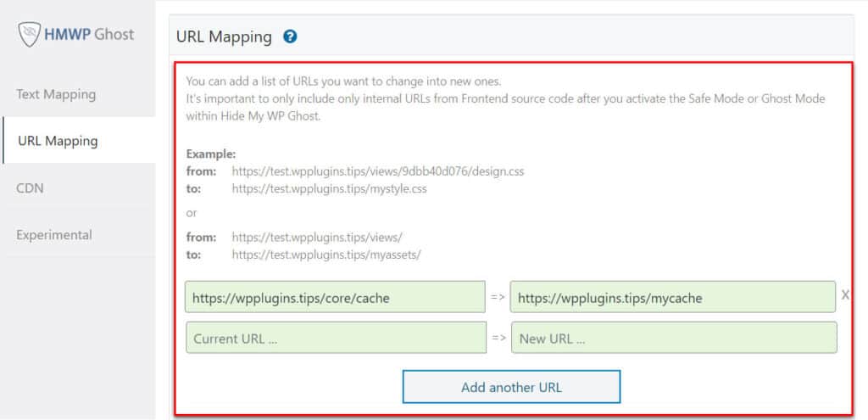Click the arrow between Current URL and New URL

click(498, 338)
